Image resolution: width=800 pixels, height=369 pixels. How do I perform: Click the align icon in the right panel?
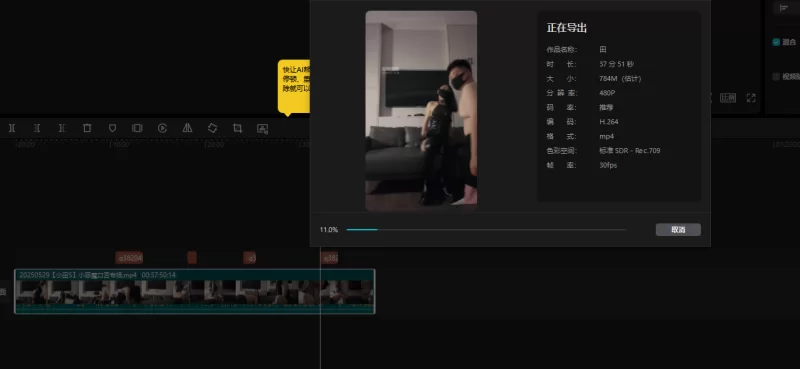point(784,8)
